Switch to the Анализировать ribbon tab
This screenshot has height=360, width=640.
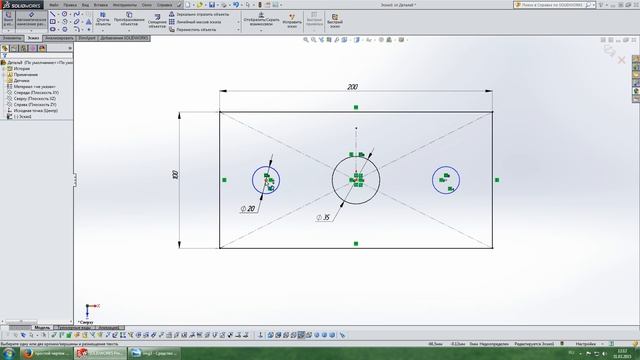click(x=59, y=38)
